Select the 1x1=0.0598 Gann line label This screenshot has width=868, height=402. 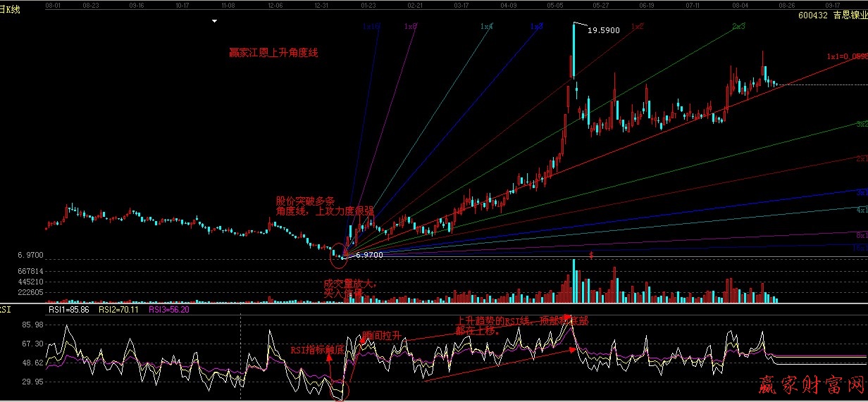(846, 56)
